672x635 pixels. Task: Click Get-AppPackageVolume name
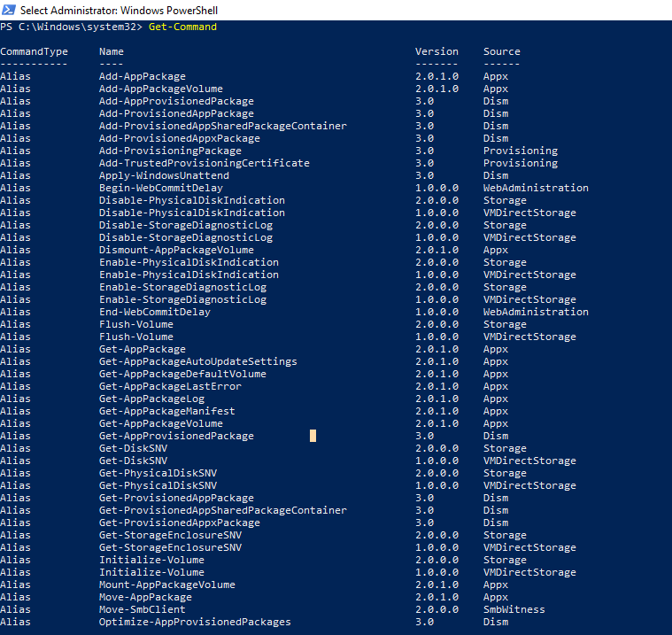tap(161, 423)
